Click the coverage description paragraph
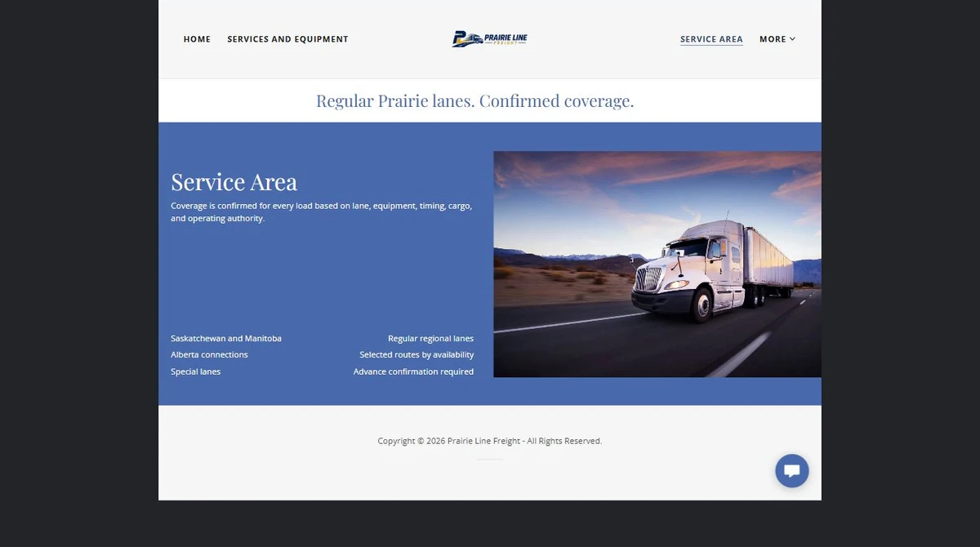The height and width of the screenshot is (547, 980). pos(321,212)
